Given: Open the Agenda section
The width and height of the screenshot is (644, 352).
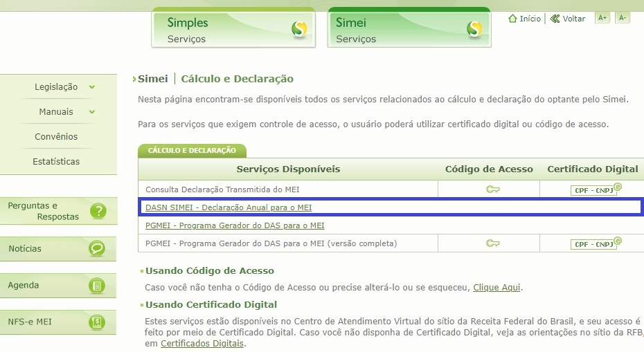Looking at the screenshot, I should [x=58, y=286].
